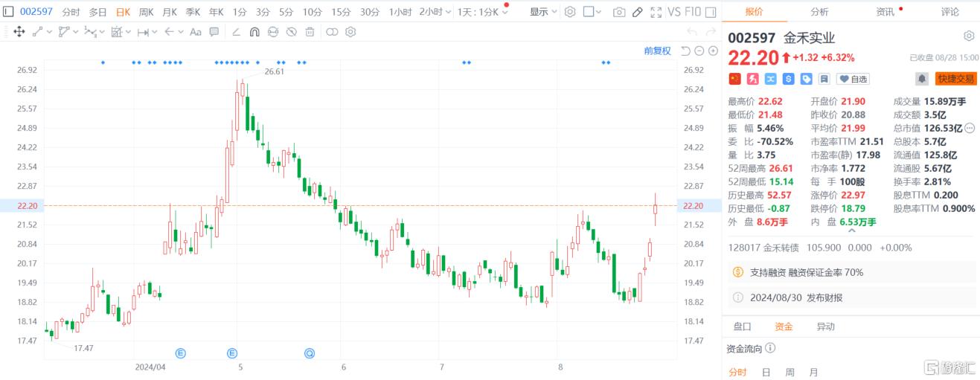
Task: Open the 显示 display dropdown
Action: (543, 12)
